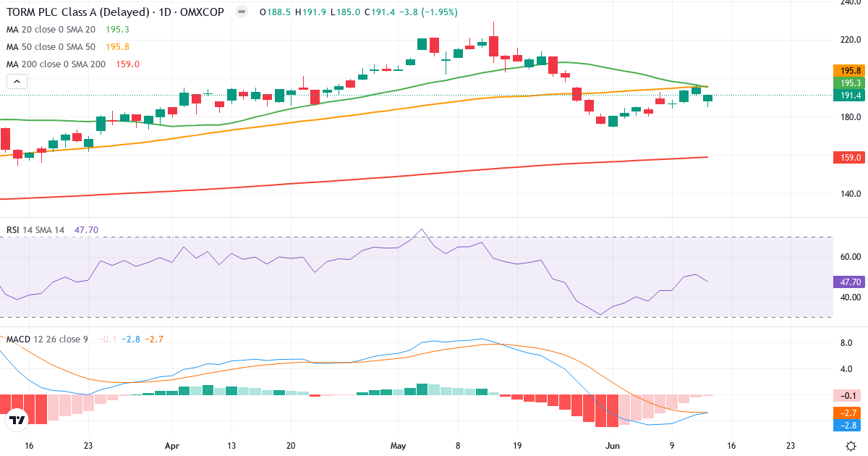Viewport: 868px width, 456px height.
Task: Click the 191.4 current price label
Action: [x=850, y=96]
